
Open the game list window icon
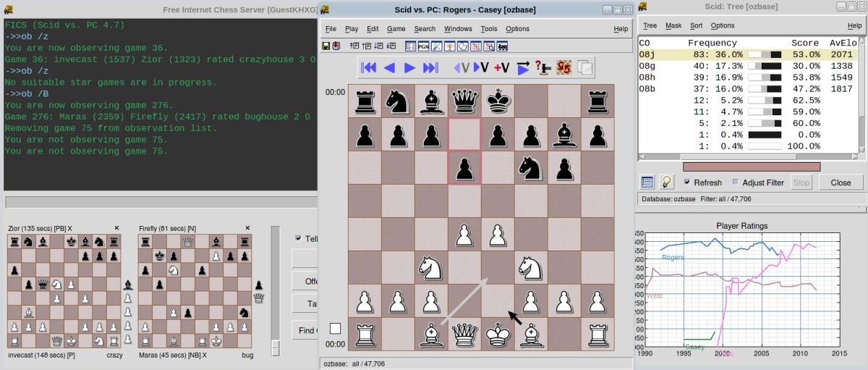(x=411, y=46)
